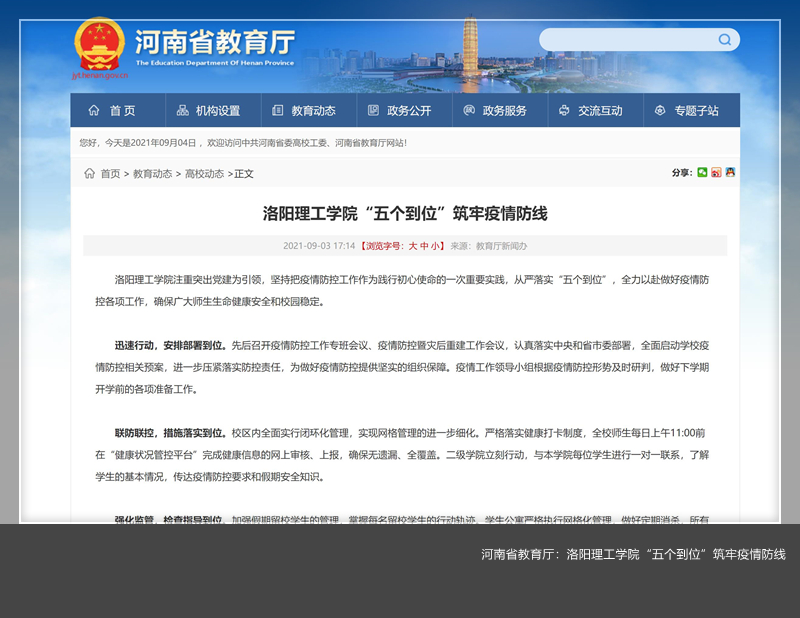Go to the 专题子站 section
The height and width of the screenshot is (618, 800).
pyautogui.click(x=686, y=110)
